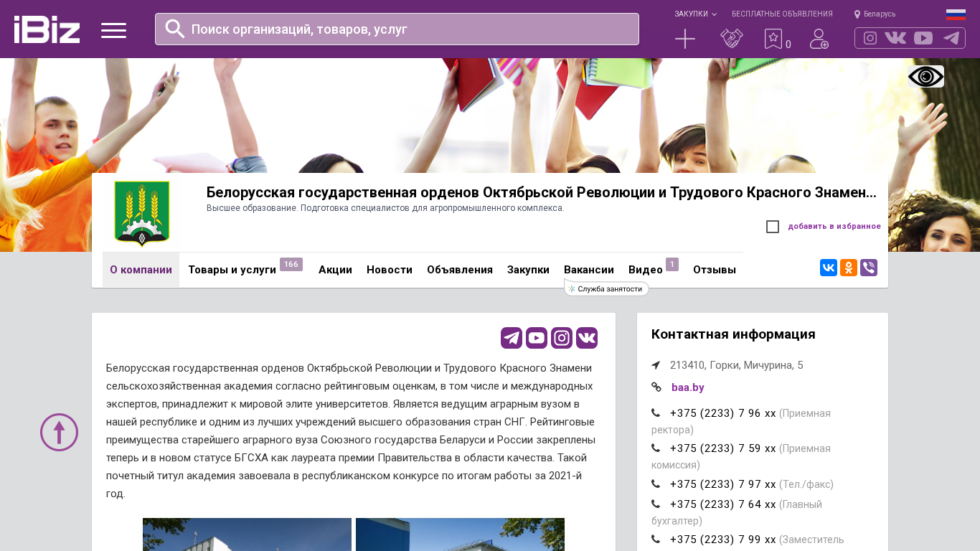Image resolution: width=980 pixels, height=551 pixels.
Task: Go to the 'Объявления' tab
Action: [x=460, y=270]
